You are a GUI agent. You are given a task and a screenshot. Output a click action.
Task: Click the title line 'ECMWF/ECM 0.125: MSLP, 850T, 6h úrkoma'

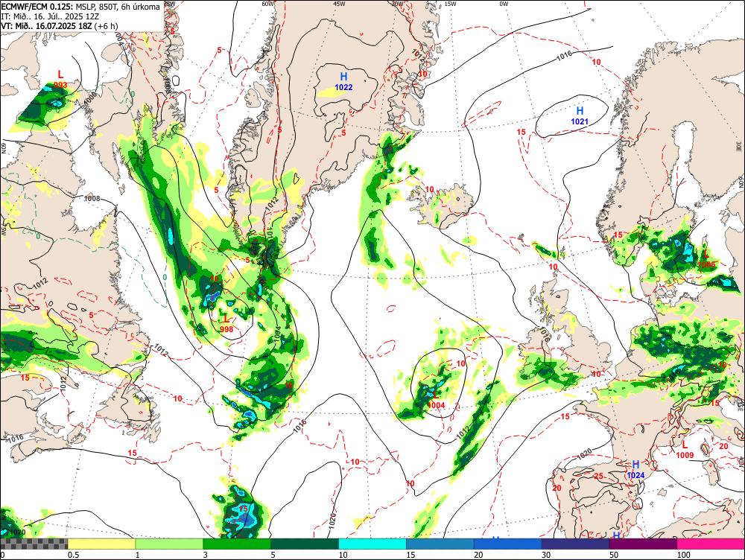(80, 7)
